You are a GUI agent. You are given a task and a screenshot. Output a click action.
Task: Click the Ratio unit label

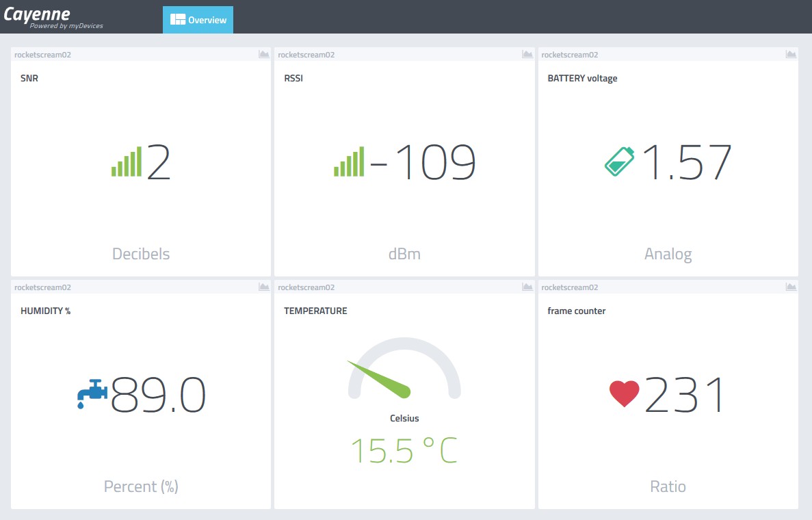tap(668, 486)
